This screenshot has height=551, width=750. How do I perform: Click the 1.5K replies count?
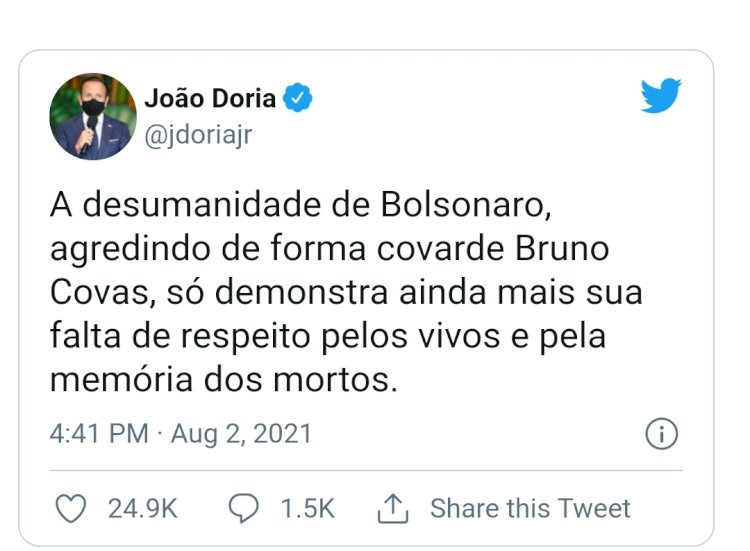pyautogui.click(x=307, y=508)
